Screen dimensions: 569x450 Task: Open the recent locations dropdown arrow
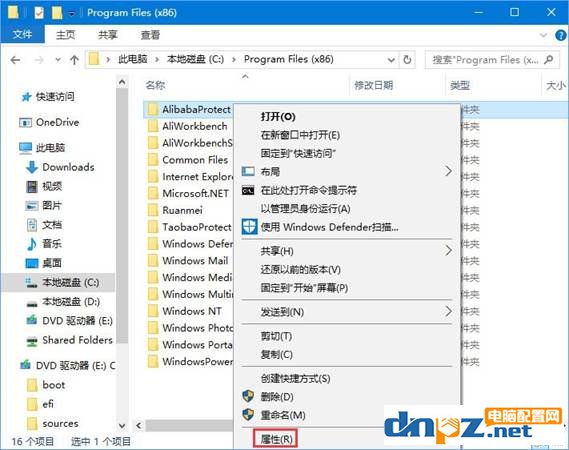pos(58,60)
